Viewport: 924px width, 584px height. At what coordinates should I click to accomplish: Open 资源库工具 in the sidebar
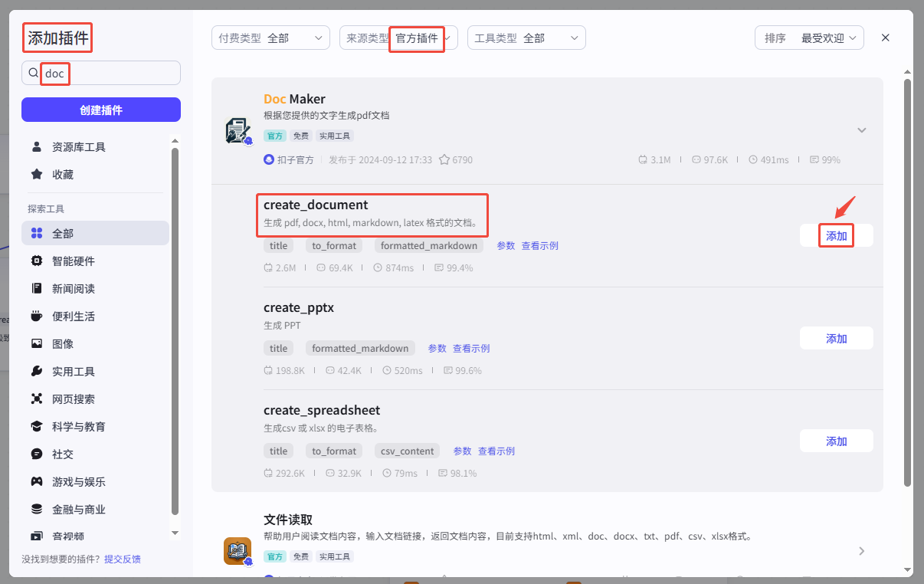78,147
